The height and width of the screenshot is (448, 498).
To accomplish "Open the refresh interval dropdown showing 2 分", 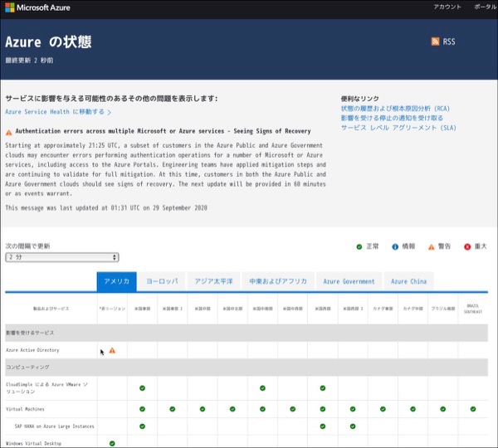I will coord(62,257).
